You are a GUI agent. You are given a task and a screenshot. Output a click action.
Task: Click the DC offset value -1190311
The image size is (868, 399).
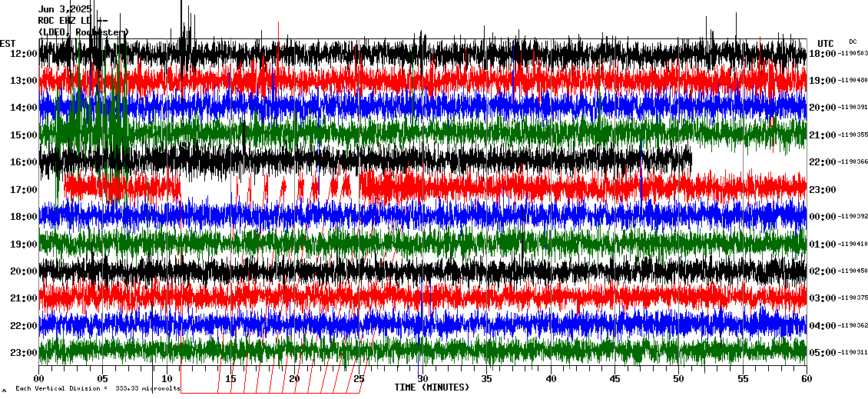(x=852, y=353)
